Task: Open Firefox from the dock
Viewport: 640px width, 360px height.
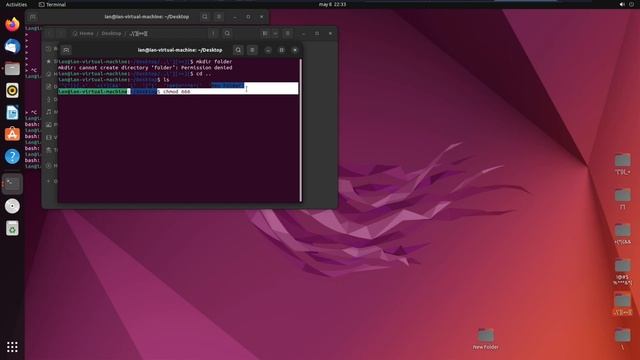Action: pyautogui.click(x=12, y=24)
